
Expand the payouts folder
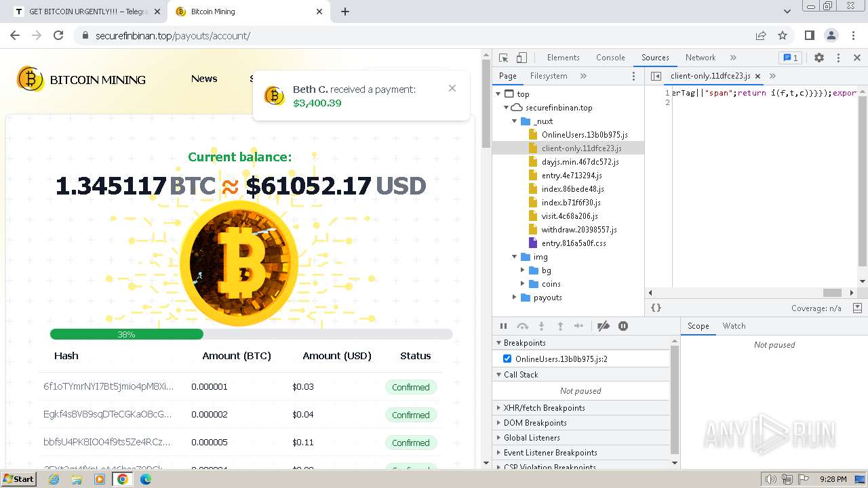515,298
